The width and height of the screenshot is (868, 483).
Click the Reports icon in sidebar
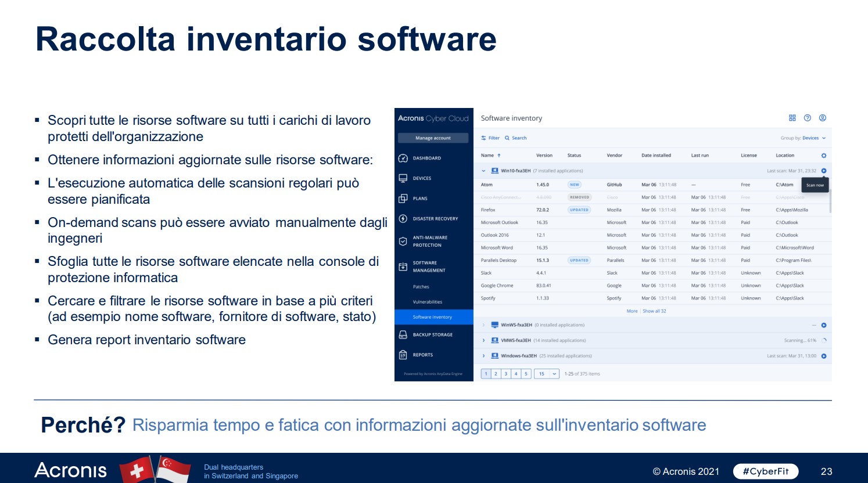(x=403, y=355)
